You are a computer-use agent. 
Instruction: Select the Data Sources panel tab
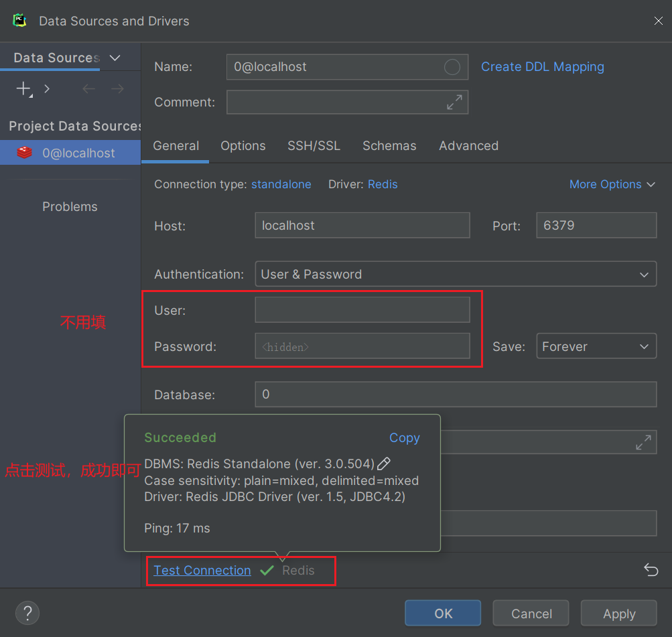(x=56, y=58)
